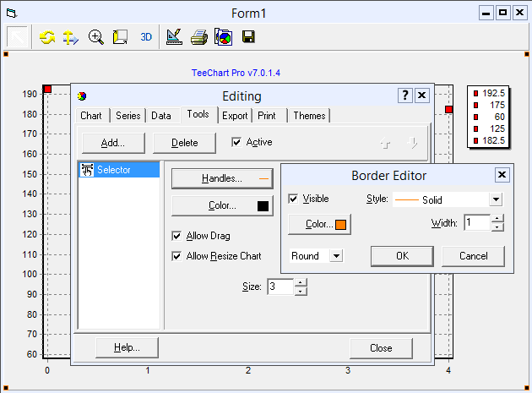
Task: Click the Form1 window system icon
Action: pyautogui.click(x=12, y=14)
